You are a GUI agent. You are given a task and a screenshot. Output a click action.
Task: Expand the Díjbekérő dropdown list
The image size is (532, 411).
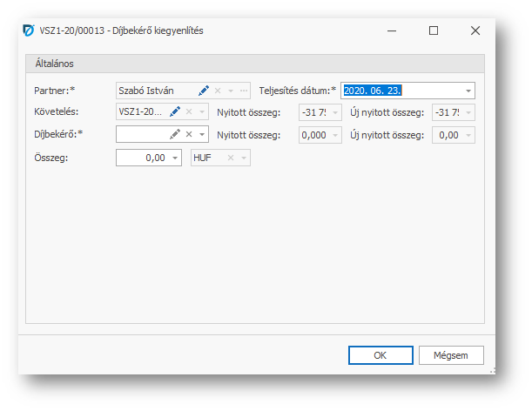click(x=202, y=134)
